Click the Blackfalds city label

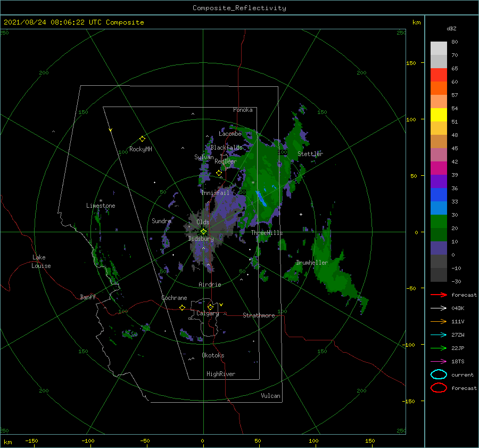(226, 148)
